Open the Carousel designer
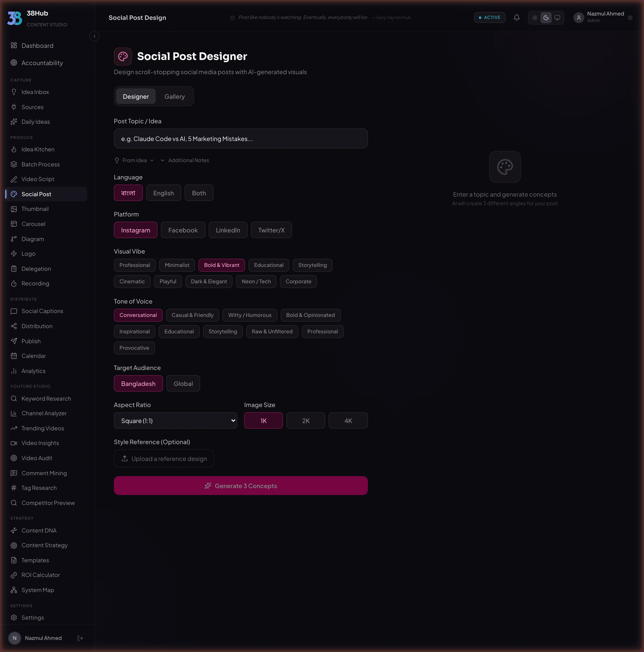This screenshot has width=644, height=652. point(33,224)
